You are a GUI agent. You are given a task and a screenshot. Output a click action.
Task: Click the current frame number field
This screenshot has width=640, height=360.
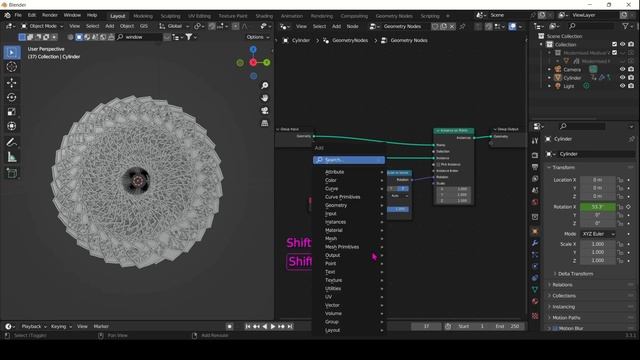tap(426, 327)
